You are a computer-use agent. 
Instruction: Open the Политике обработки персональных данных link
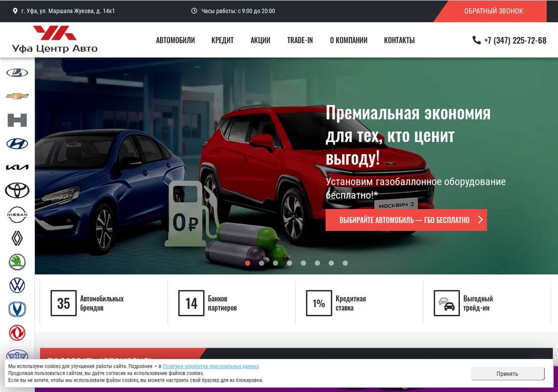click(211, 366)
